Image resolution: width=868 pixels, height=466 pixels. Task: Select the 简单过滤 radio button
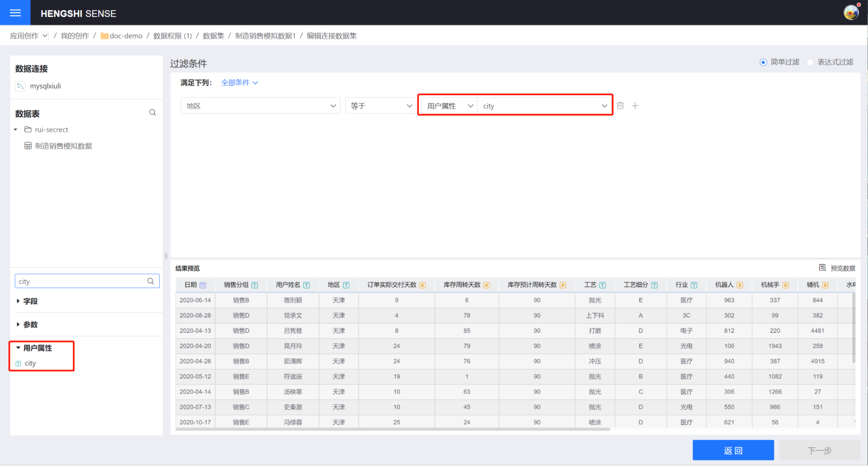764,62
